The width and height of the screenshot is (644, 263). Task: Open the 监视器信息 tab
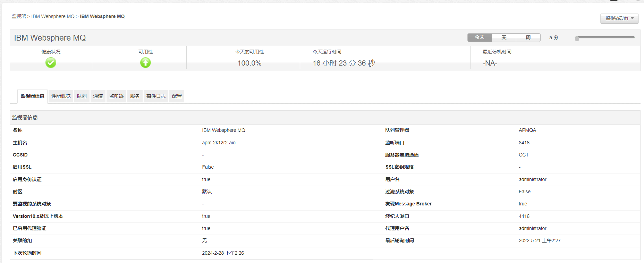click(x=32, y=96)
